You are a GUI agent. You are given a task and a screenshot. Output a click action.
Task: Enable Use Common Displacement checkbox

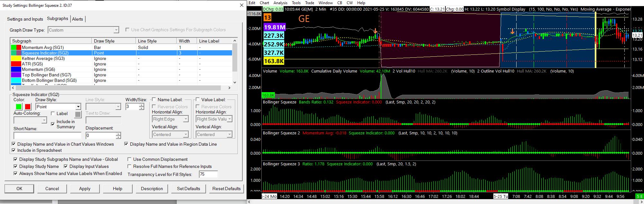point(129,159)
